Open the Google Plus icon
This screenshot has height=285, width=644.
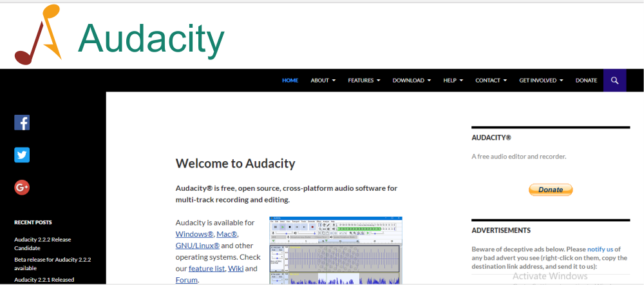pyautogui.click(x=22, y=188)
